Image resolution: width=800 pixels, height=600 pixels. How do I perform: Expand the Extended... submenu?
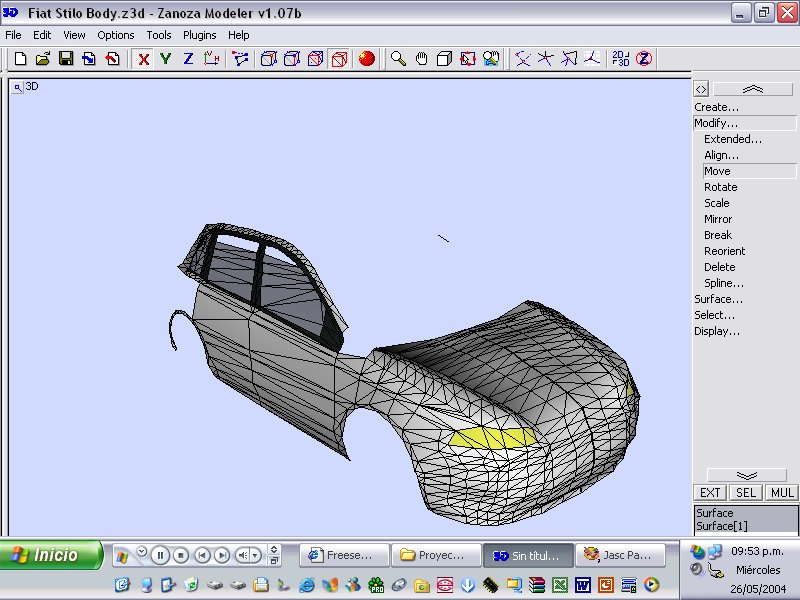pyautogui.click(x=733, y=139)
